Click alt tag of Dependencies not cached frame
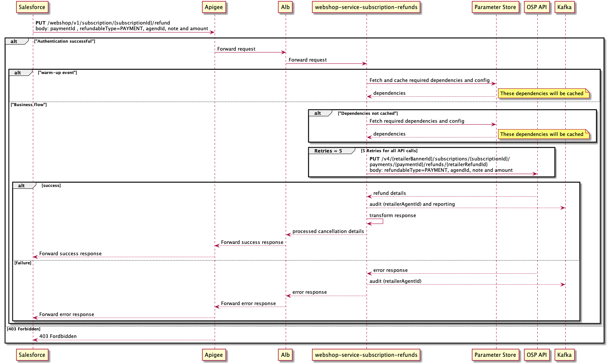Image resolution: width=608 pixels, height=364 pixels. [x=318, y=113]
